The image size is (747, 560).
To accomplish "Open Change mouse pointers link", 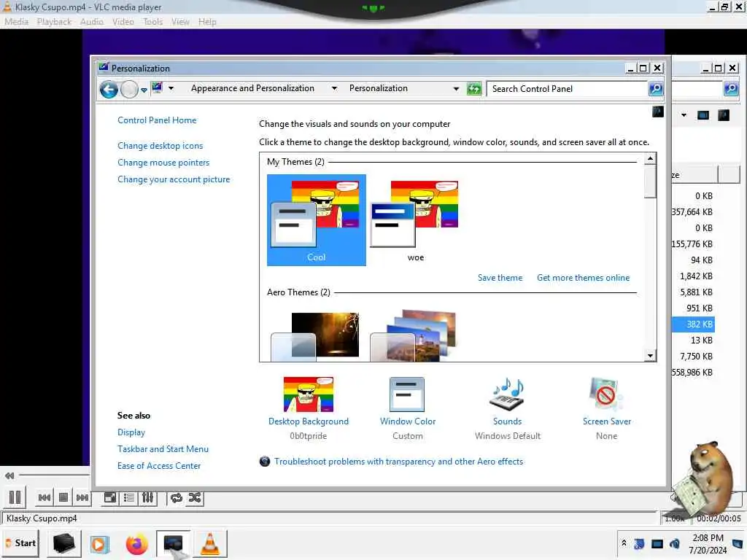I will click(x=163, y=163).
